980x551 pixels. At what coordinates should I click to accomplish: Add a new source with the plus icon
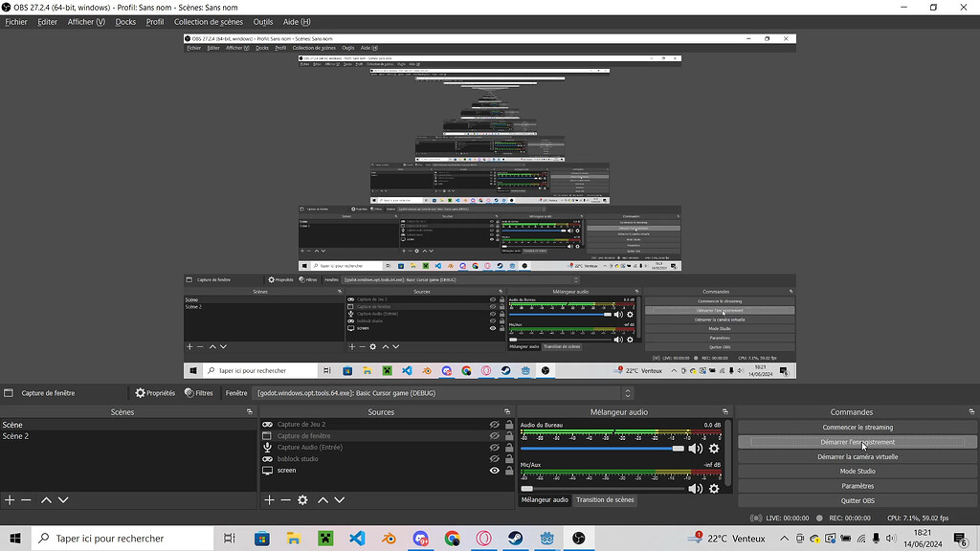(x=269, y=499)
